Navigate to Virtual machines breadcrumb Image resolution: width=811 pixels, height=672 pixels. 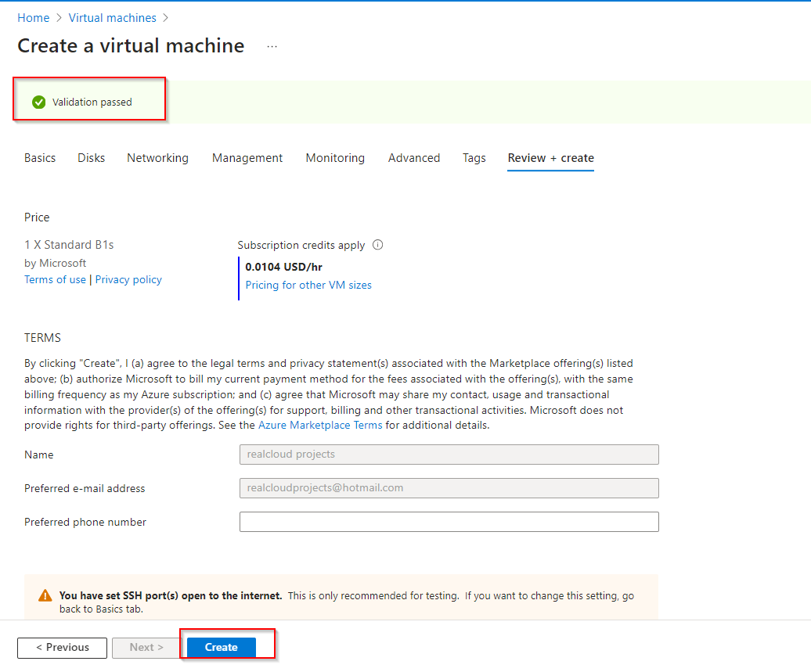[x=112, y=18]
